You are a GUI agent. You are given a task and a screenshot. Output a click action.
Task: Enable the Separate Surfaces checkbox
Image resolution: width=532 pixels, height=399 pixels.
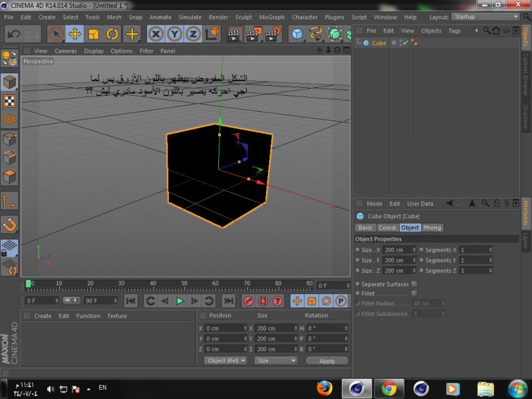click(414, 284)
